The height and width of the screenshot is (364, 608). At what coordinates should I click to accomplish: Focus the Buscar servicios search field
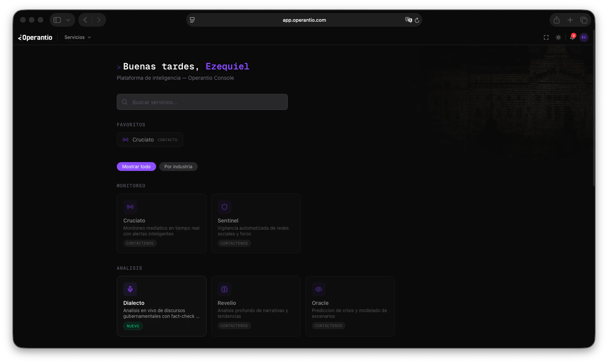[202, 102]
